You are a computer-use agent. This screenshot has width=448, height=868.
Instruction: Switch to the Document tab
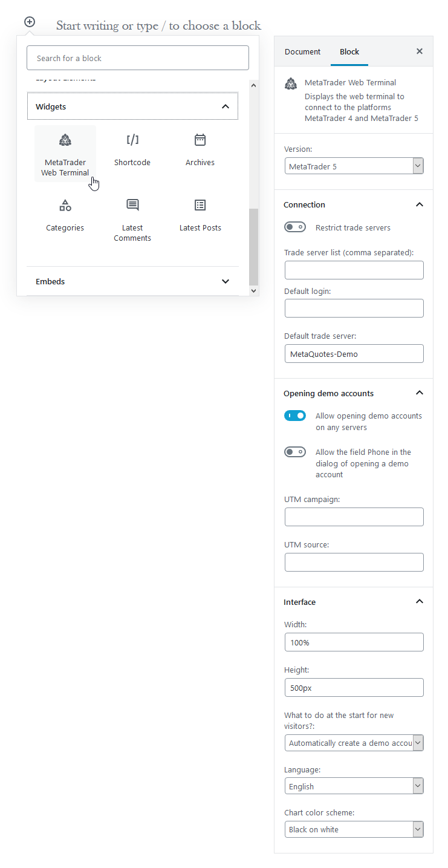[x=302, y=51]
